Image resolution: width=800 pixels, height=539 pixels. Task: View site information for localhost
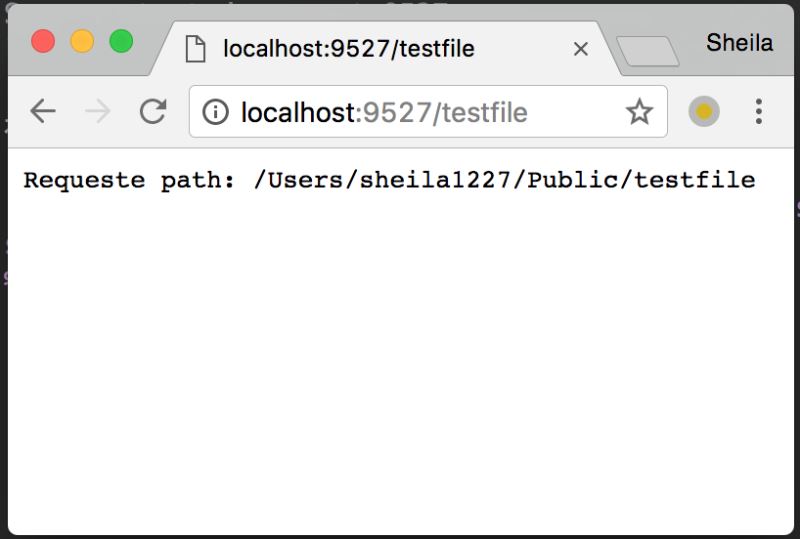pos(215,112)
